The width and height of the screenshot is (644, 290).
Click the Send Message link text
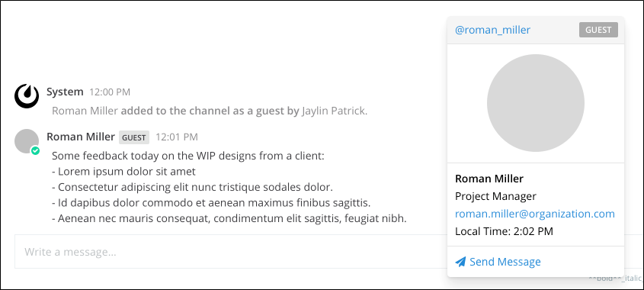tap(505, 262)
